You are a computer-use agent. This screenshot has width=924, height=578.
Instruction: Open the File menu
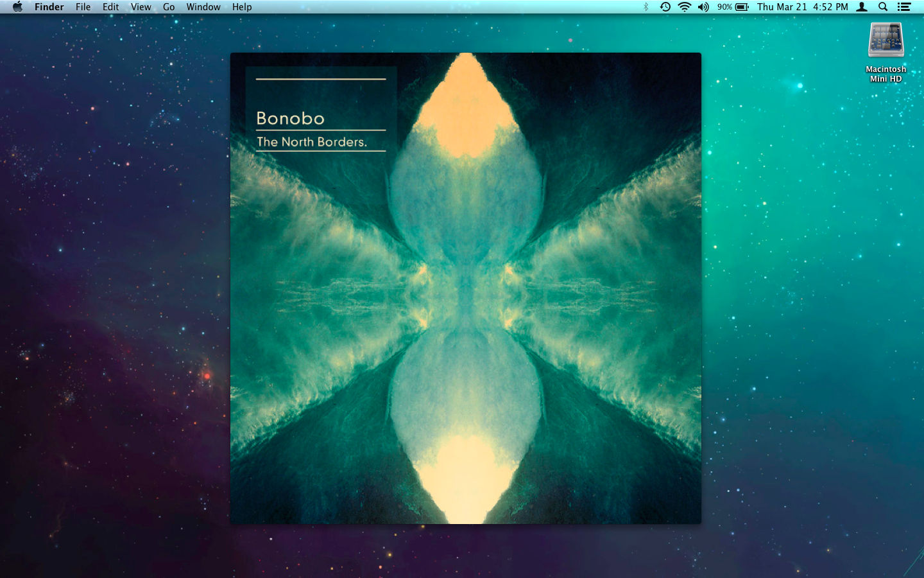(83, 7)
